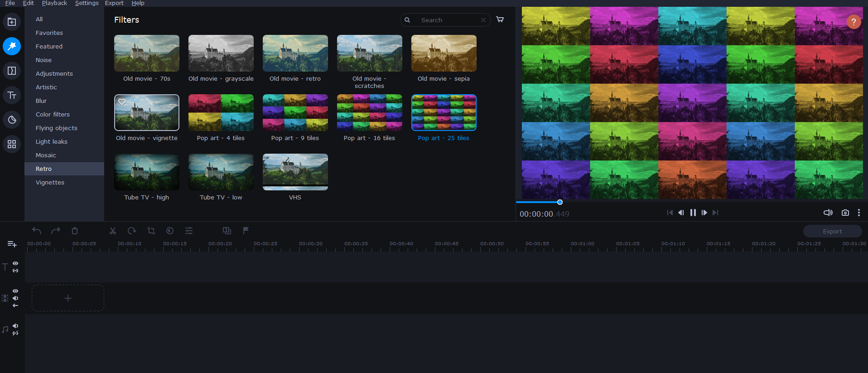Split clip with the scissors tool
The image size is (868, 373).
coord(113,231)
